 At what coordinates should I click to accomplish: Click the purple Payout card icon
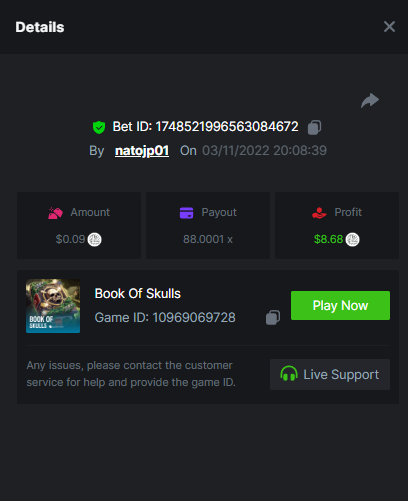(x=186, y=213)
